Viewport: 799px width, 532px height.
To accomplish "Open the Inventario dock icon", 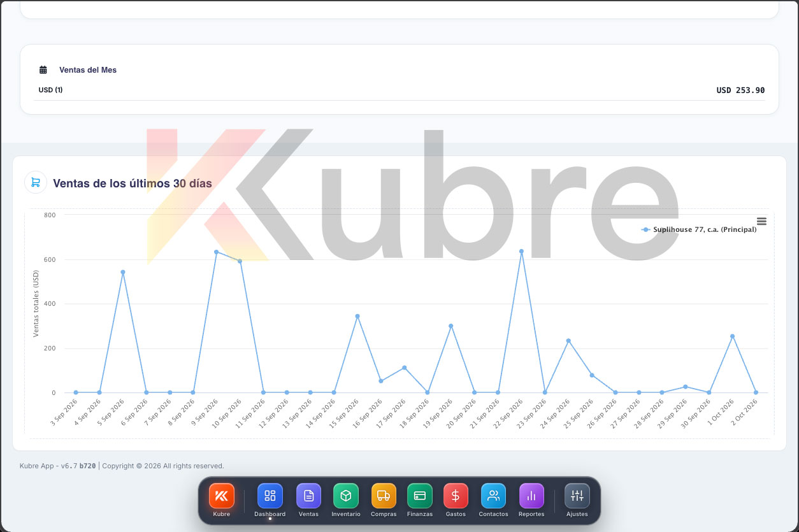I will click(x=346, y=496).
